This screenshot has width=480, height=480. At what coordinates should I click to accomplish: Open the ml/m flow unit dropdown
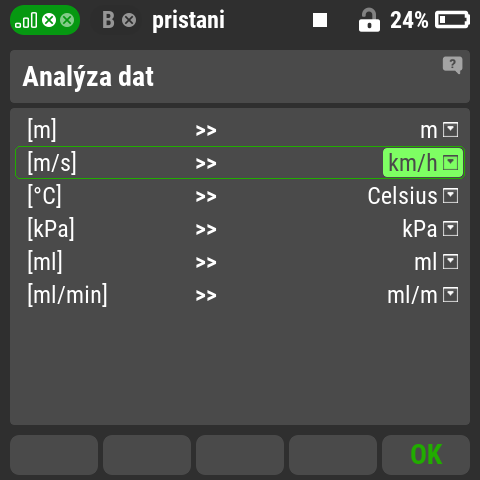423,295
